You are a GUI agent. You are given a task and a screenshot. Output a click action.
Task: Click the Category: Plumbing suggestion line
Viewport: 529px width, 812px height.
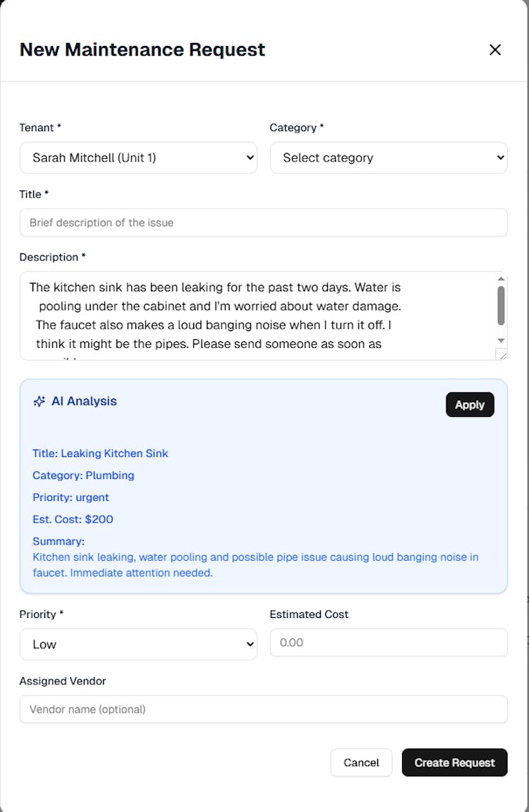tap(83, 475)
